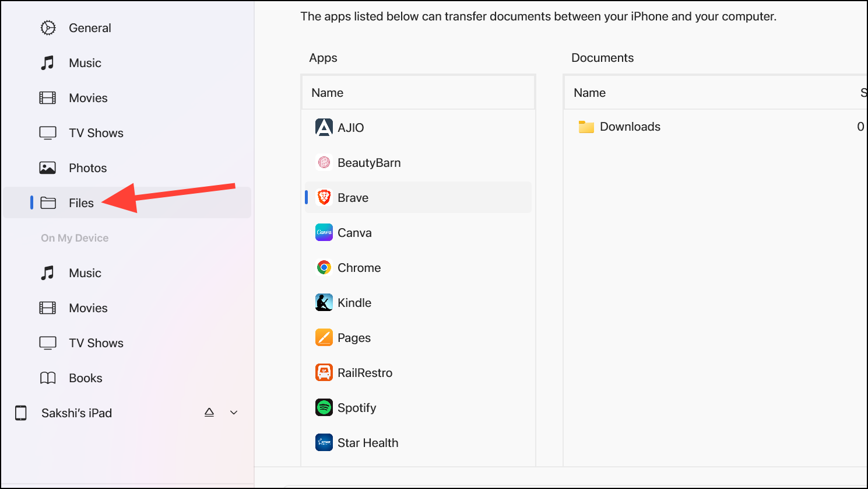Open TV Shows under On My Device
Viewport: 868px width, 489px height.
[96, 343]
